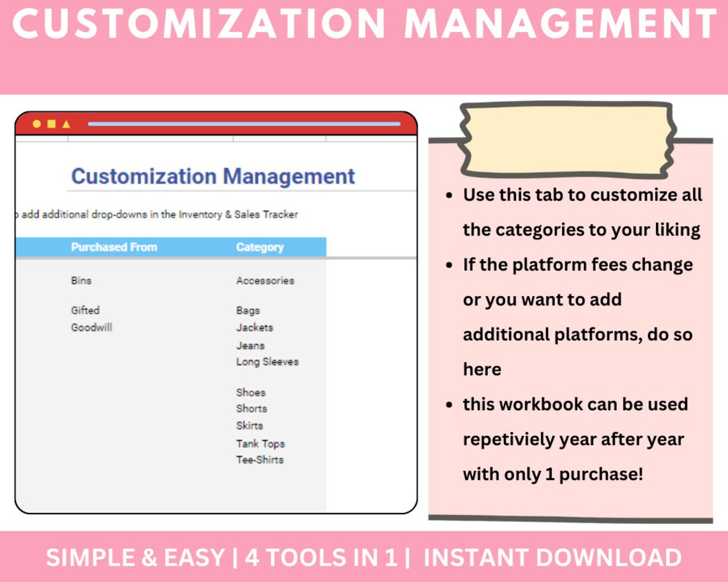Select the yellow square window icon
The height and width of the screenshot is (582, 728).
click(51, 123)
